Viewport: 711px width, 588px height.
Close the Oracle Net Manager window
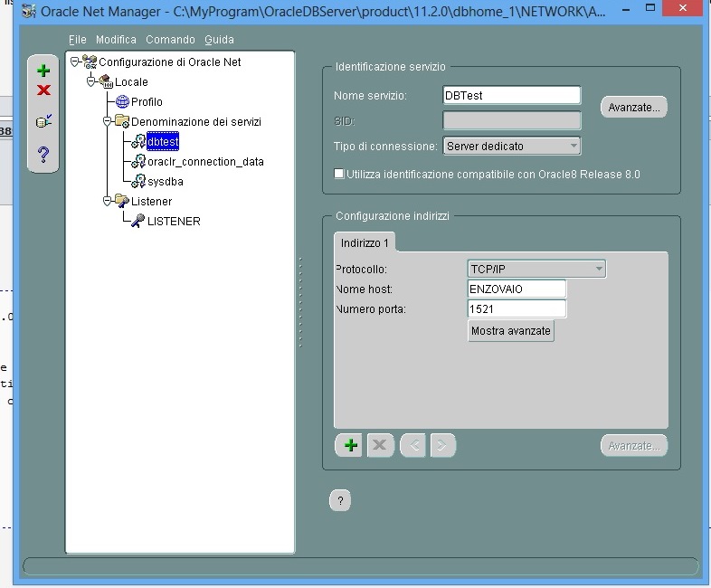click(683, 8)
